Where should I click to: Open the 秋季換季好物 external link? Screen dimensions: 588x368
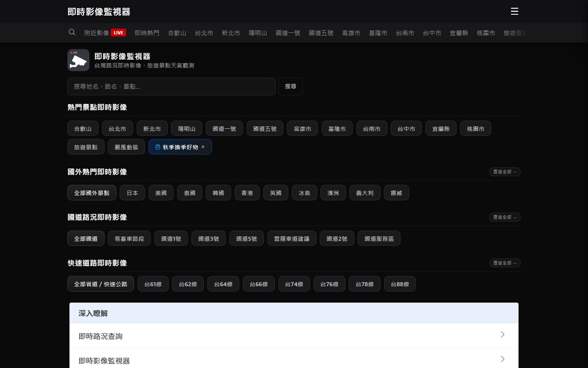tap(180, 147)
